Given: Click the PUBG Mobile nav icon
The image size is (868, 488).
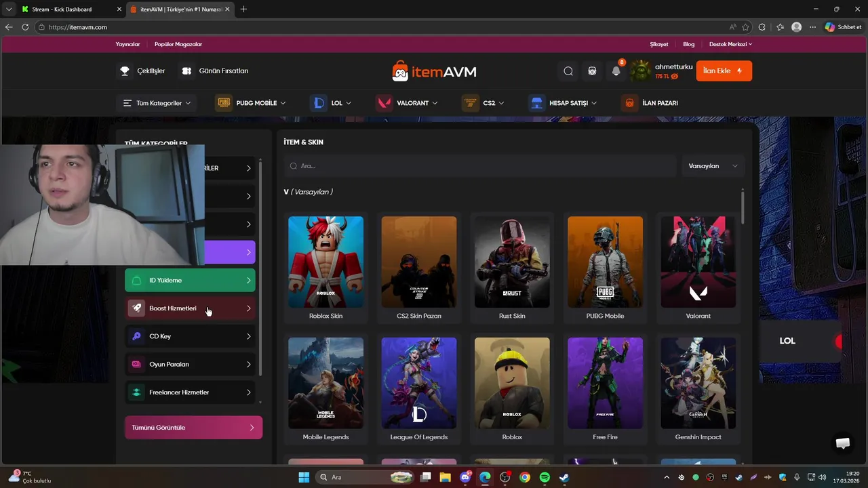Looking at the screenshot, I should pyautogui.click(x=224, y=103).
